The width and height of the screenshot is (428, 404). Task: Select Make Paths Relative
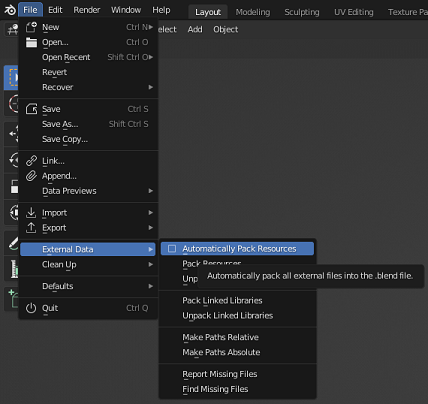click(237, 337)
